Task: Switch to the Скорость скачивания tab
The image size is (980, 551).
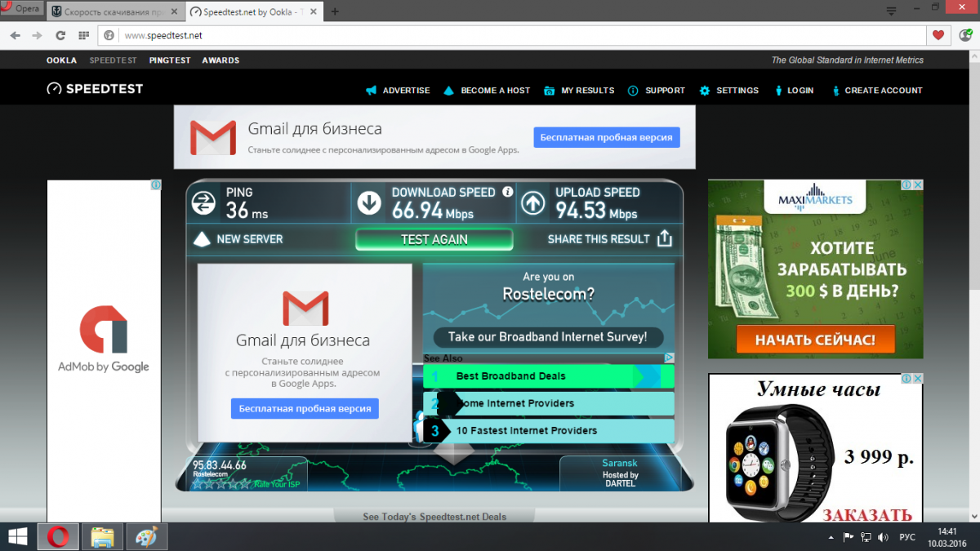Action: [114, 11]
